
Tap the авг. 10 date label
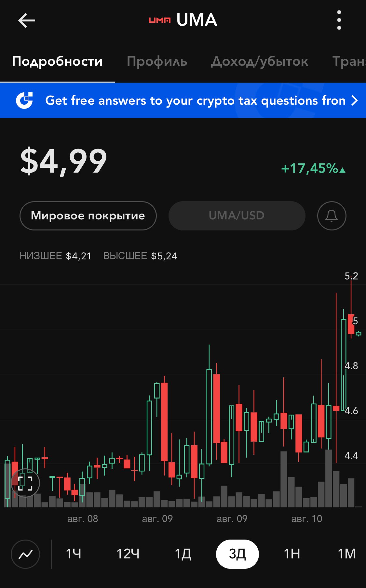tap(307, 519)
